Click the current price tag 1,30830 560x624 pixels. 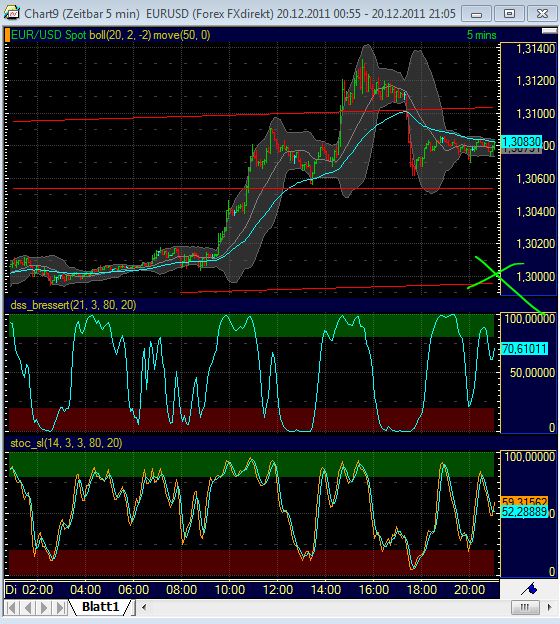pos(521,142)
